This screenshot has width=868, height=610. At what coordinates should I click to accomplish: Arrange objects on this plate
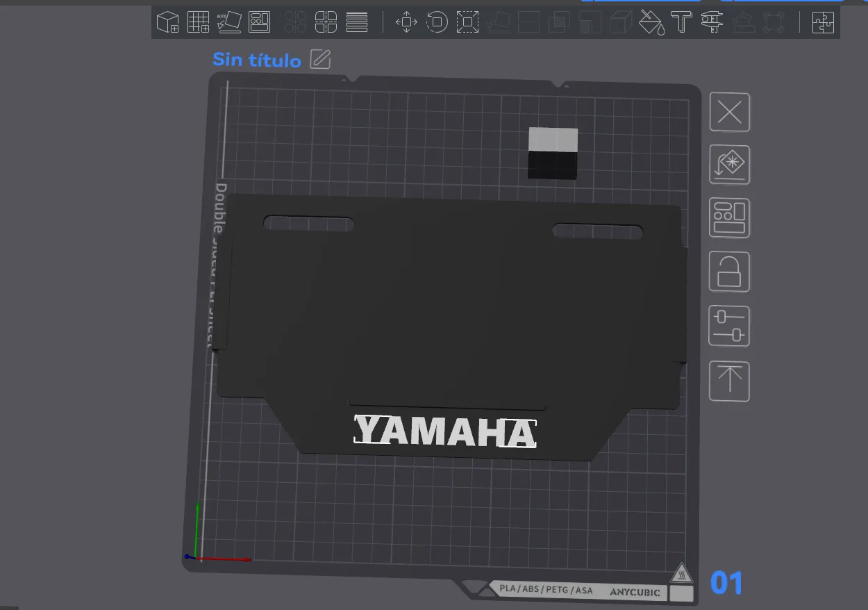click(x=729, y=218)
